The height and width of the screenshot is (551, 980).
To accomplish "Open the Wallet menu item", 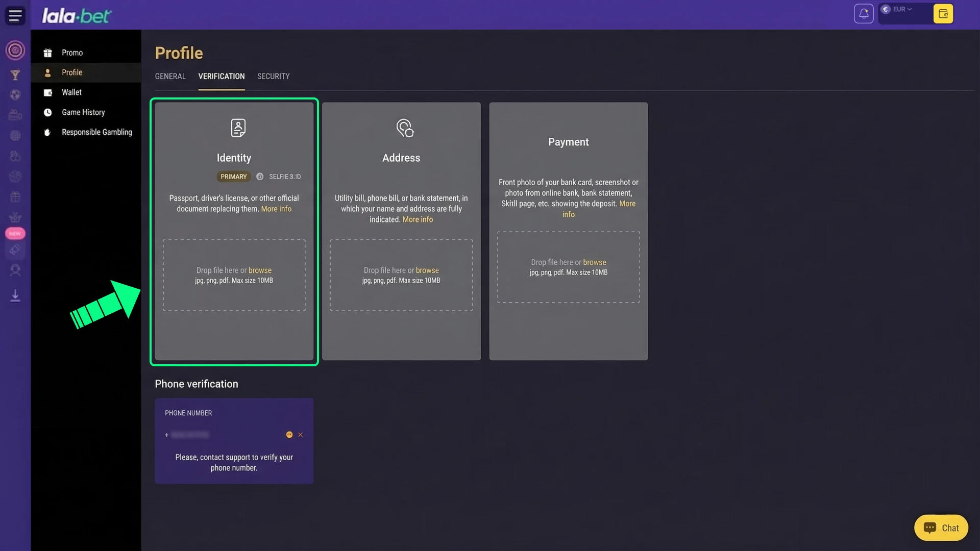I will 86,92.
